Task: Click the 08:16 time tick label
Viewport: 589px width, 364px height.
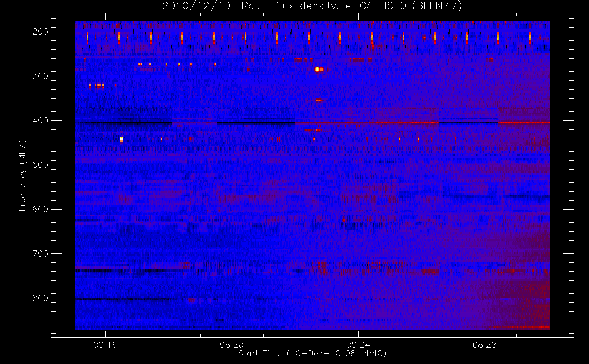Action: [x=105, y=345]
